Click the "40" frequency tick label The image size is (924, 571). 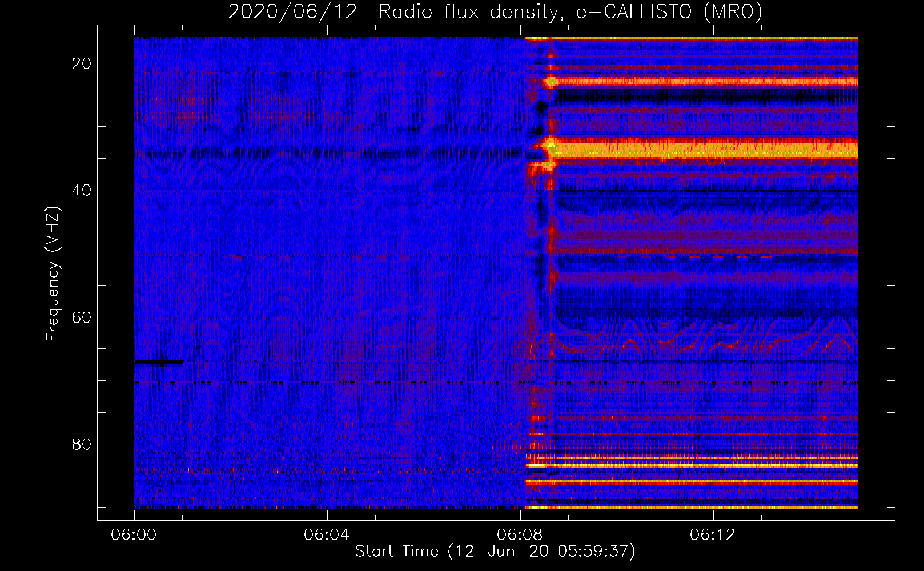[82, 190]
